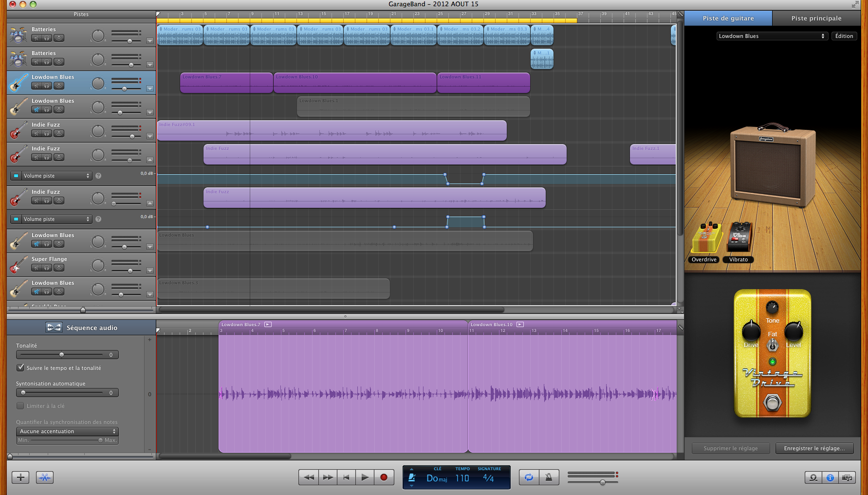Start playback with the Play button

(x=365, y=477)
